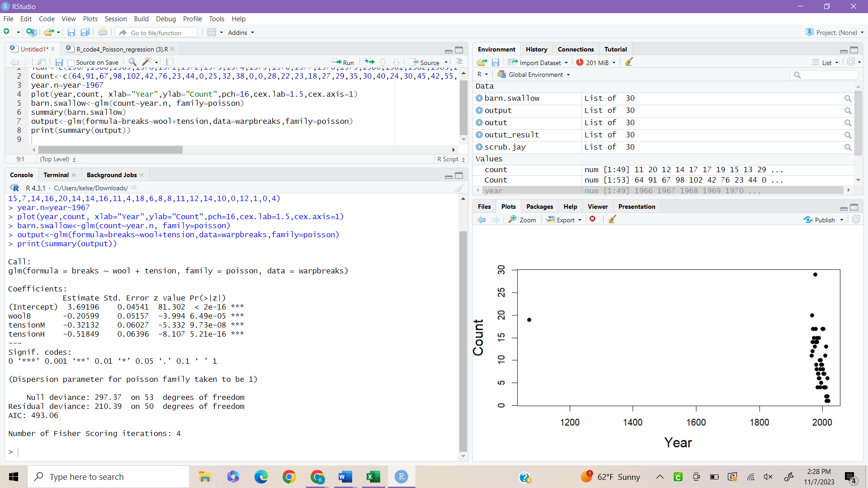
Task: Open the Tools menu
Action: click(x=217, y=19)
